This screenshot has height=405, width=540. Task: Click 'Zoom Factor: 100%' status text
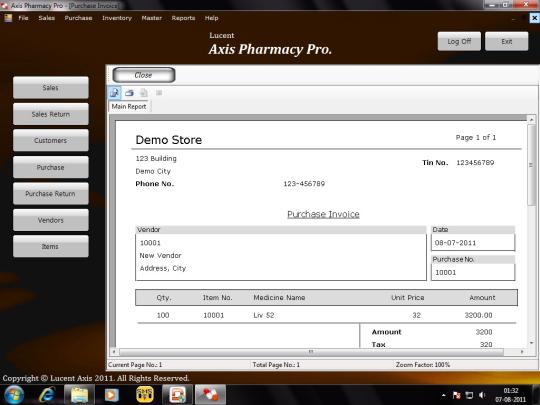(423, 364)
